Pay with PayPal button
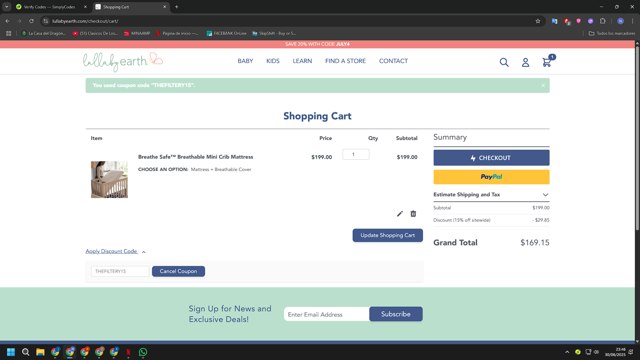The image size is (640, 360). [x=491, y=177]
